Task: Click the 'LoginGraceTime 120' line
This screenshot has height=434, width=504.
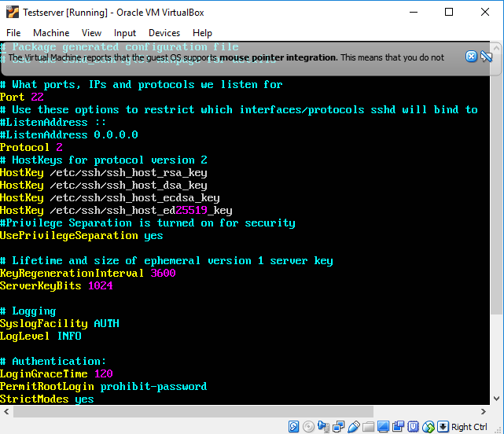Action: tap(57, 374)
